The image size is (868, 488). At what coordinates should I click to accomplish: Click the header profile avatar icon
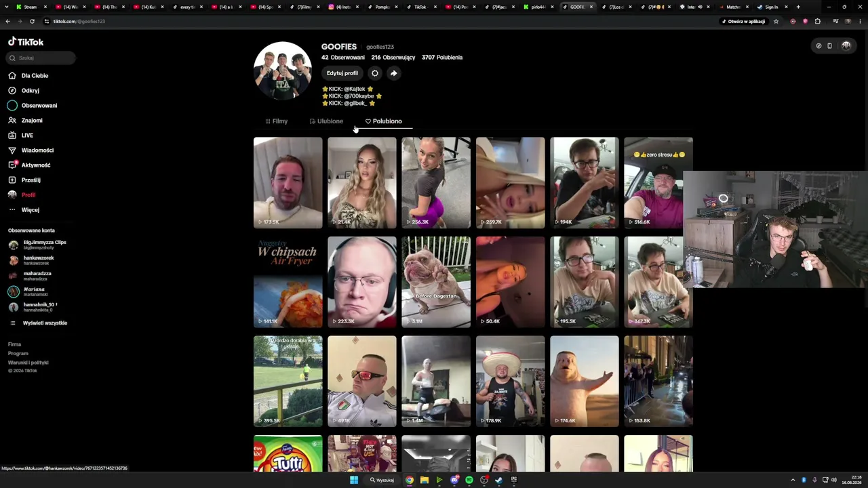pyautogui.click(x=846, y=46)
